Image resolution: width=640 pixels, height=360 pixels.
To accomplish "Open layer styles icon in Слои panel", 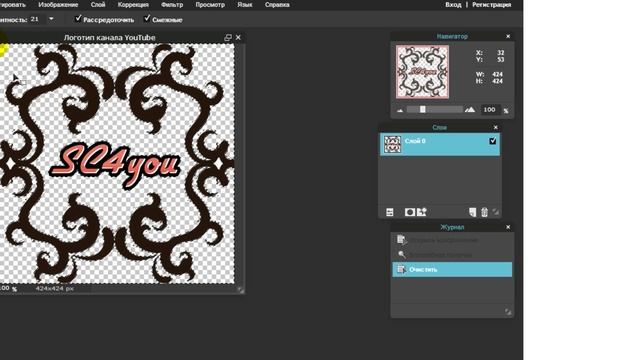I will 422,212.
